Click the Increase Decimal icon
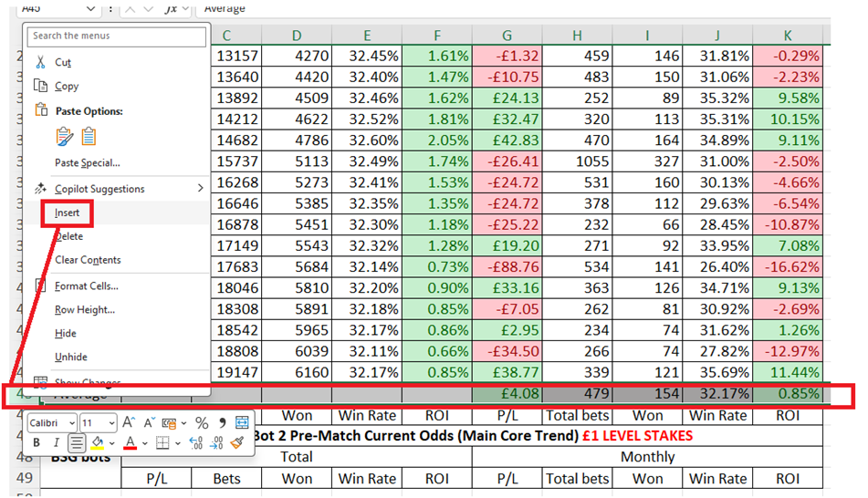 196,443
